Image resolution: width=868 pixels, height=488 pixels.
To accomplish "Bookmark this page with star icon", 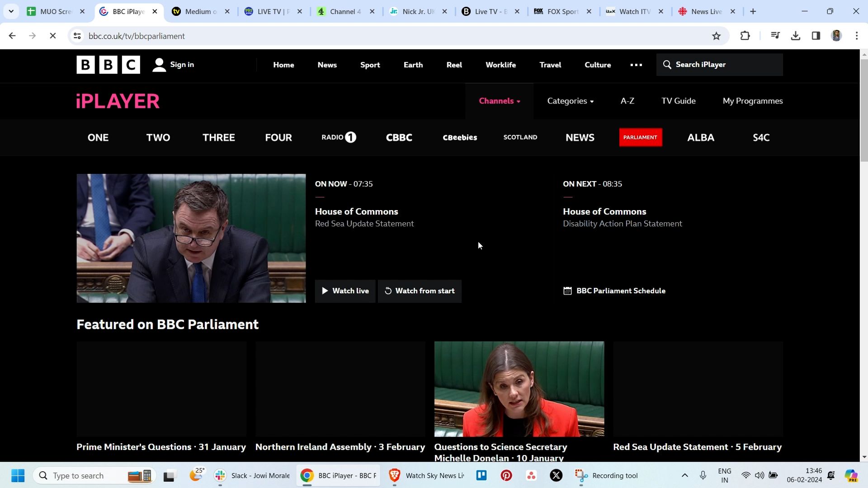I will 716,36.
